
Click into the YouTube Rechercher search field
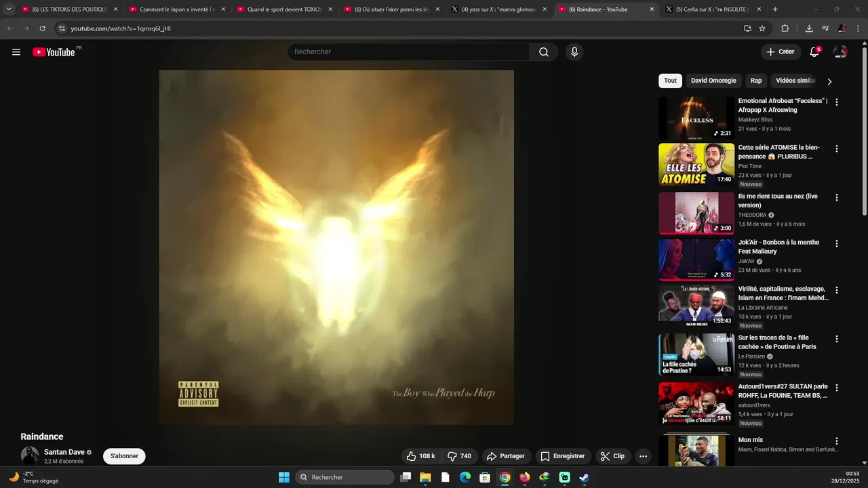408,52
